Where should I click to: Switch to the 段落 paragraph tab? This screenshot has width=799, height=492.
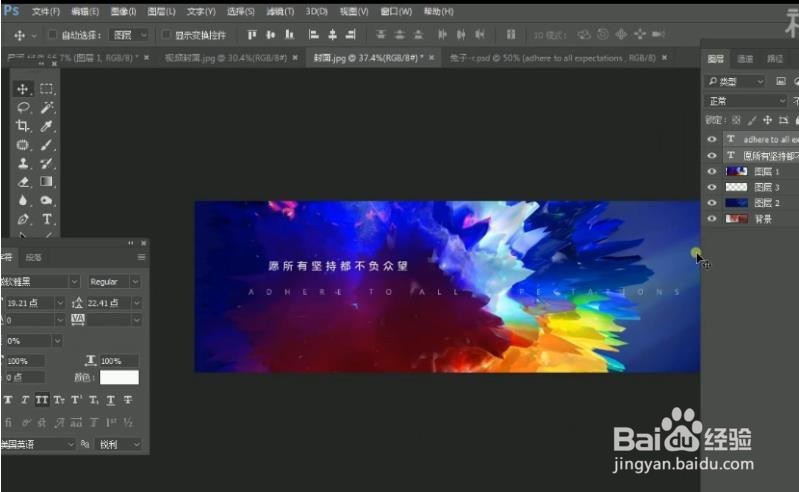[x=34, y=257]
